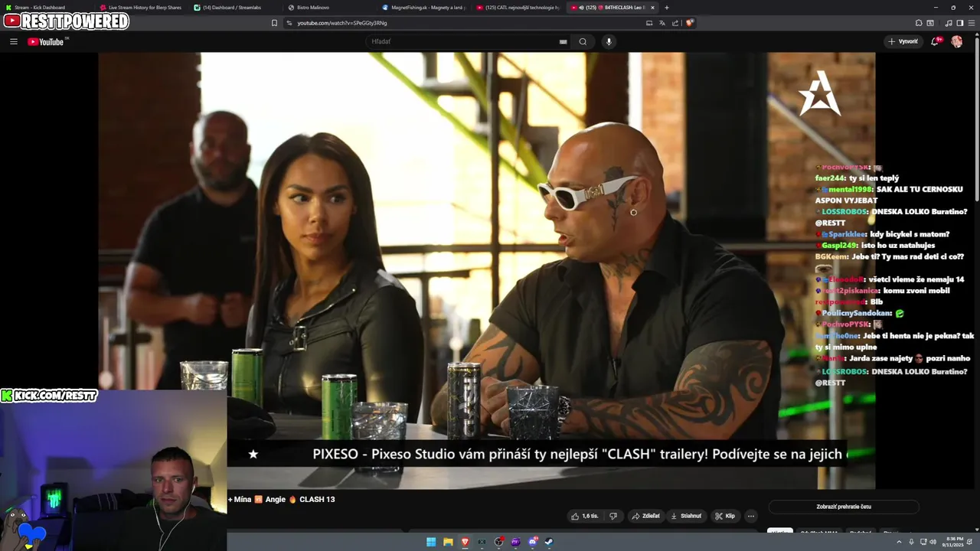The width and height of the screenshot is (980, 551).
Task: Open Brave Shields lion icon
Action: click(689, 23)
